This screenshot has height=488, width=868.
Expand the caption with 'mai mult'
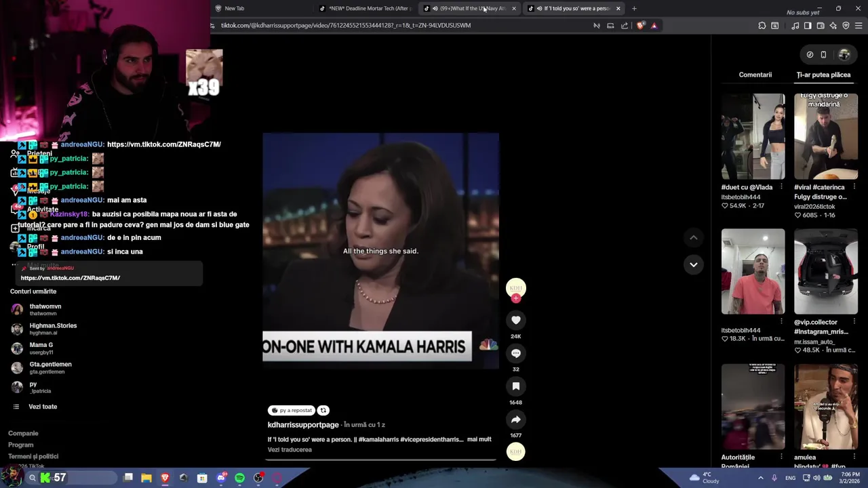[479, 439]
